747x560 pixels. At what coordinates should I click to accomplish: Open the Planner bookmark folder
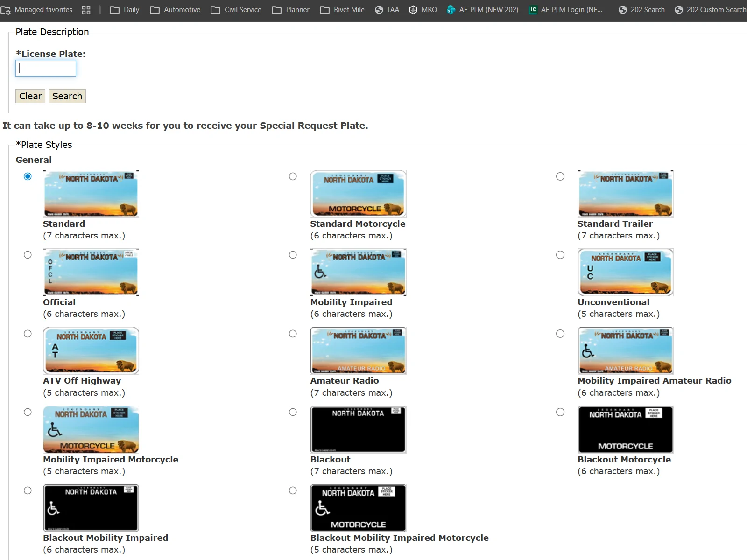pos(290,10)
